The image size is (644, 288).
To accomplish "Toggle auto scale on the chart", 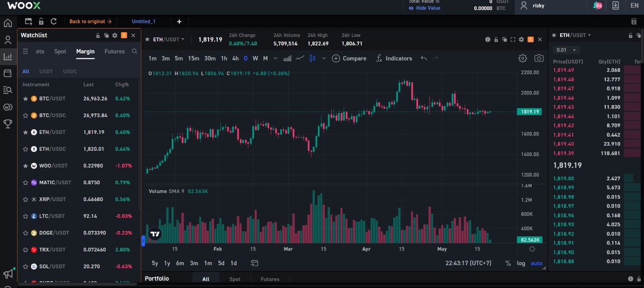I will [537, 263].
